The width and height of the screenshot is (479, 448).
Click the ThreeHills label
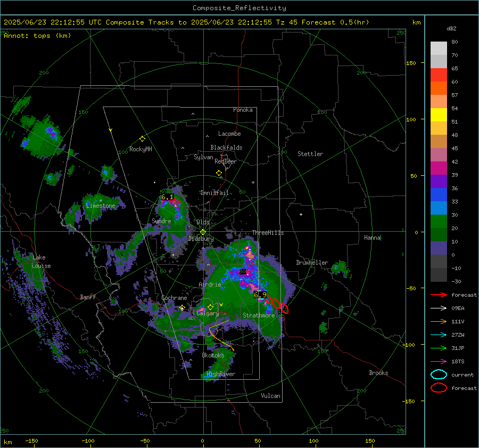(x=268, y=233)
